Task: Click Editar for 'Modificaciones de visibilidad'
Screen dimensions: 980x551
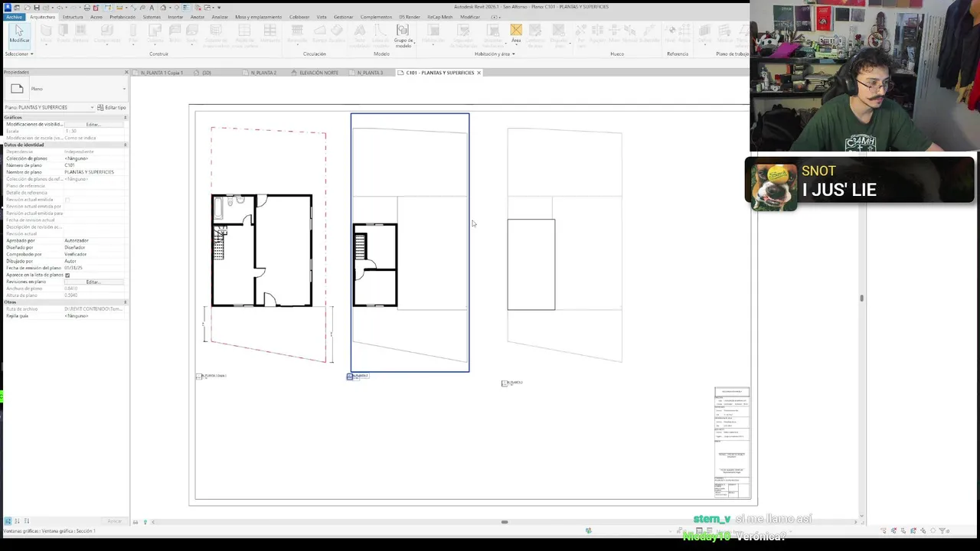Action: [x=93, y=124]
